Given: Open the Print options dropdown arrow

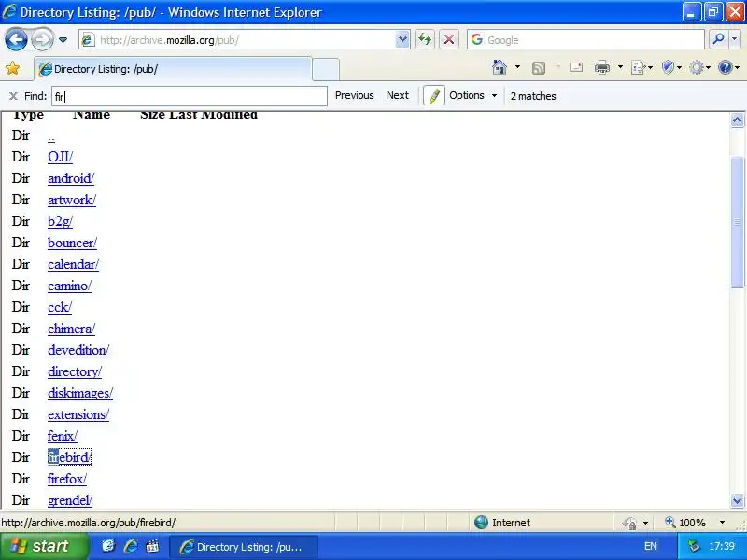Looking at the screenshot, I should tap(620, 67).
